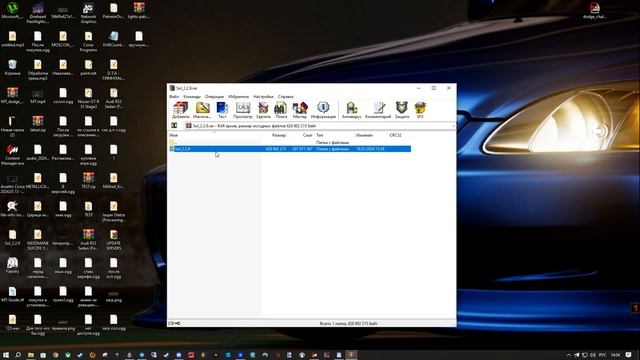Image resolution: width=640 pixels, height=360 pixels.
Task: Show hidden tray icons chevron
Action: click(x=568, y=355)
